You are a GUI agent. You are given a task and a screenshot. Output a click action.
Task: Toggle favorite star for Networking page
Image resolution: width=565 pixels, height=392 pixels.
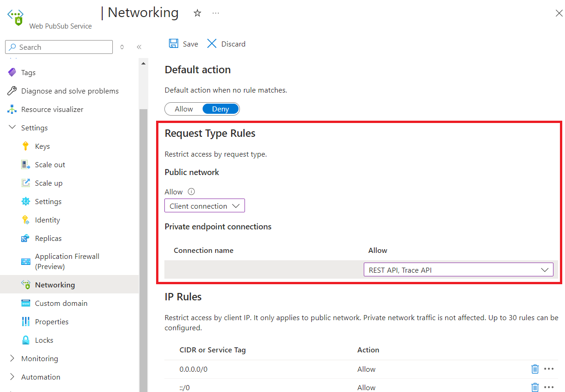click(x=197, y=13)
